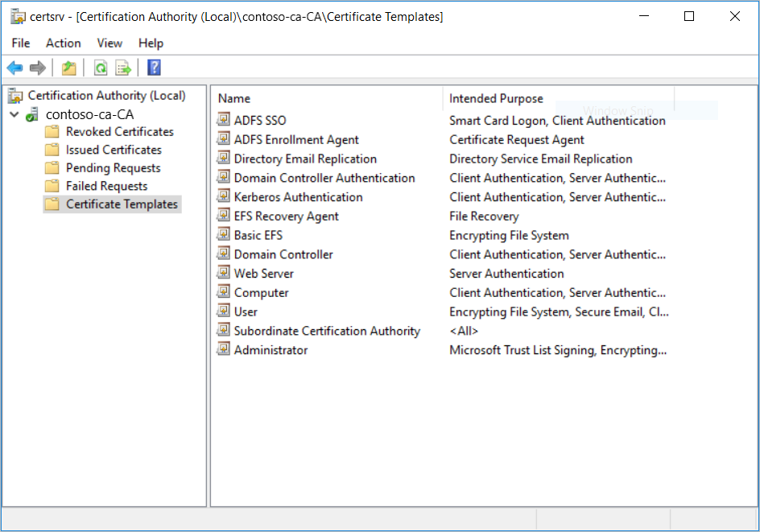Click the Forward navigation arrow icon
This screenshot has height=532, width=760.
tap(37, 68)
